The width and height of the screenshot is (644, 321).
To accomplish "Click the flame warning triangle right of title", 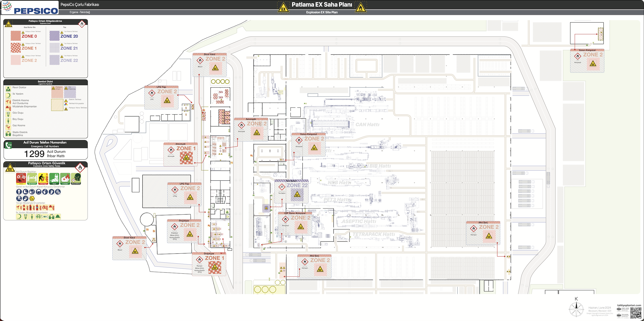I will (x=360, y=8).
